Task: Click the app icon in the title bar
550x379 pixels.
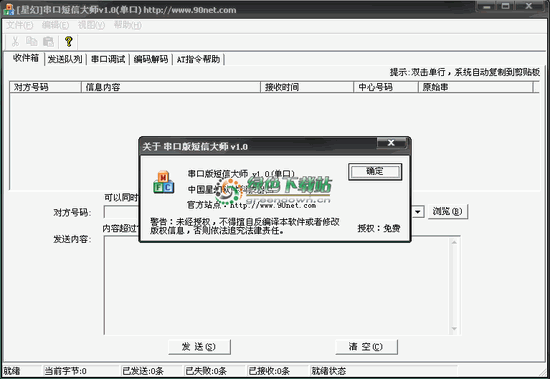Action: click(x=8, y=9)
